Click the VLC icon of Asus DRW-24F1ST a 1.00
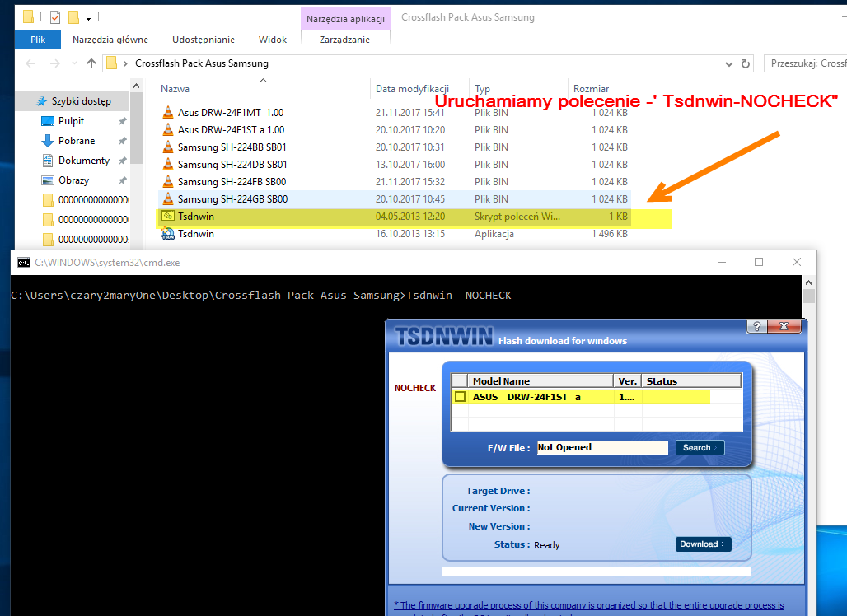 point(168,129)
